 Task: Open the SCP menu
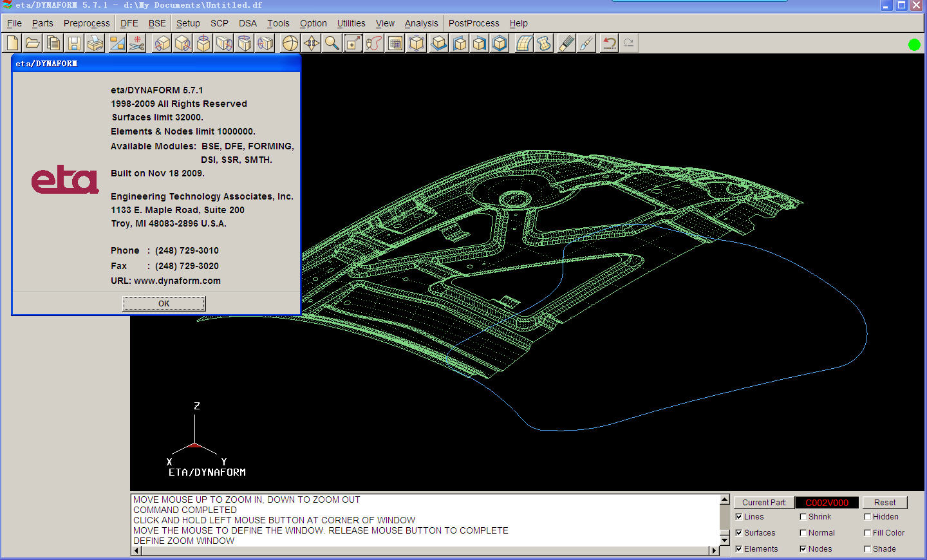(x=220, y=23)
